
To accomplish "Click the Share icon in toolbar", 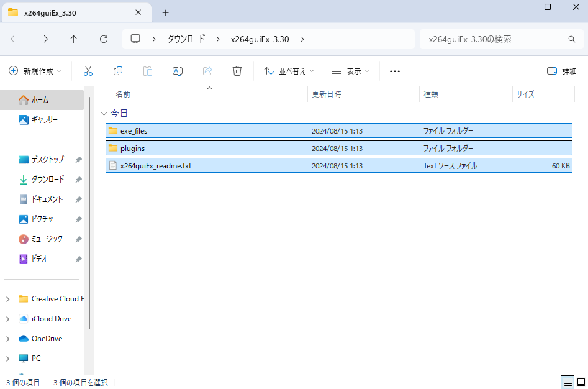I will [207, 71].
